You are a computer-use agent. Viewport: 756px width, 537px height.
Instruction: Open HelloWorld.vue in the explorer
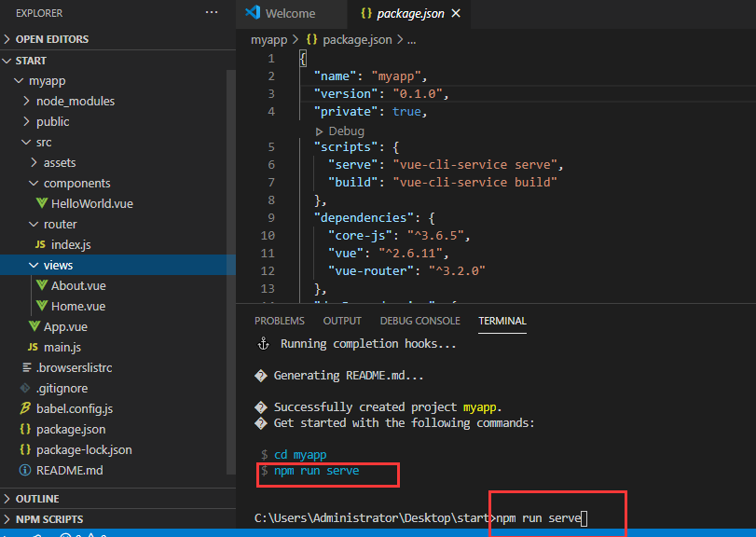tap(92, 203)
